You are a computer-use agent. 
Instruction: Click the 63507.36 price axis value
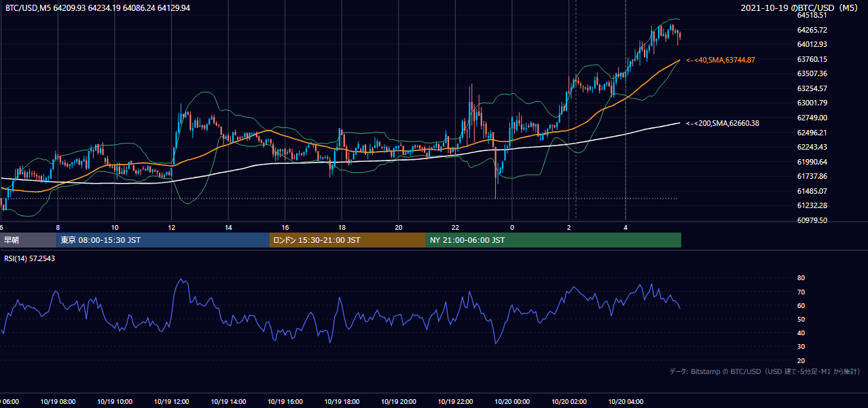(x=812, y=73)
